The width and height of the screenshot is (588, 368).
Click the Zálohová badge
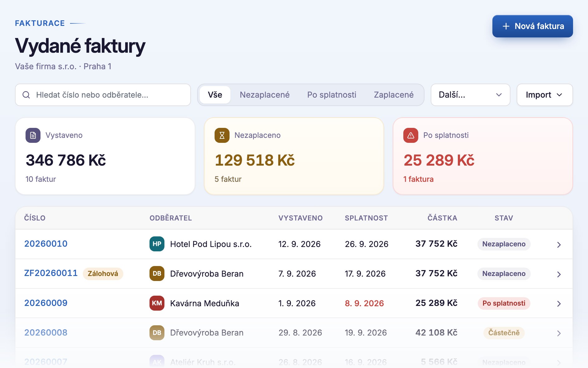tap(103, 274)
